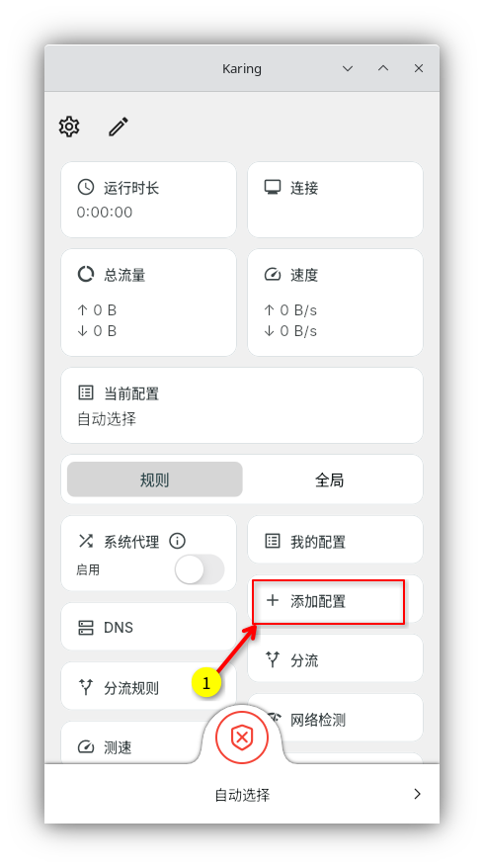
Task: Click the DNS server icon
Action: 86,628
